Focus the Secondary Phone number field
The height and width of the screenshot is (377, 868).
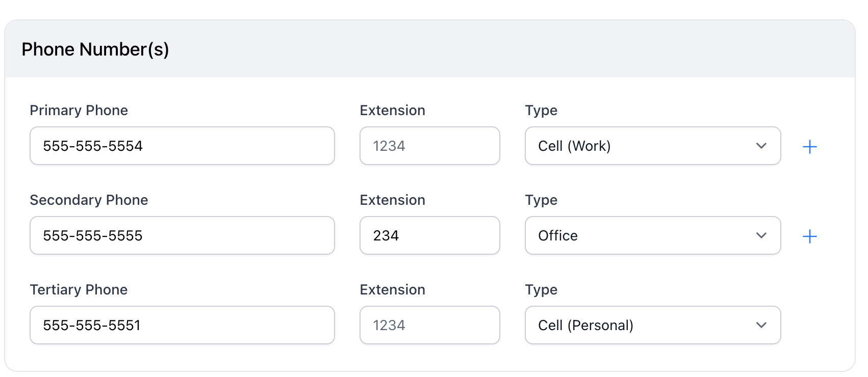coord(182,236)
